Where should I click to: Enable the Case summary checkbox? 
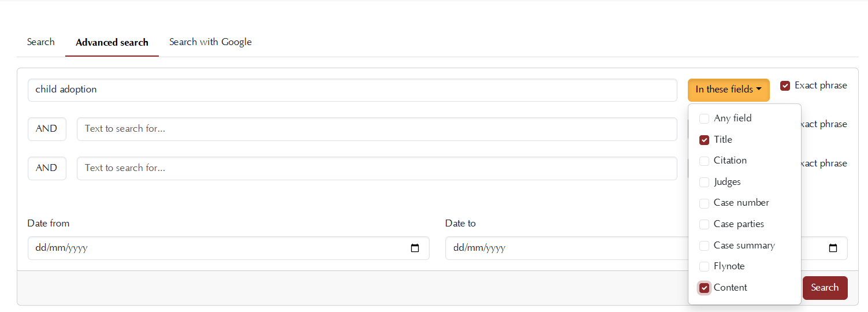click(704, 246)
